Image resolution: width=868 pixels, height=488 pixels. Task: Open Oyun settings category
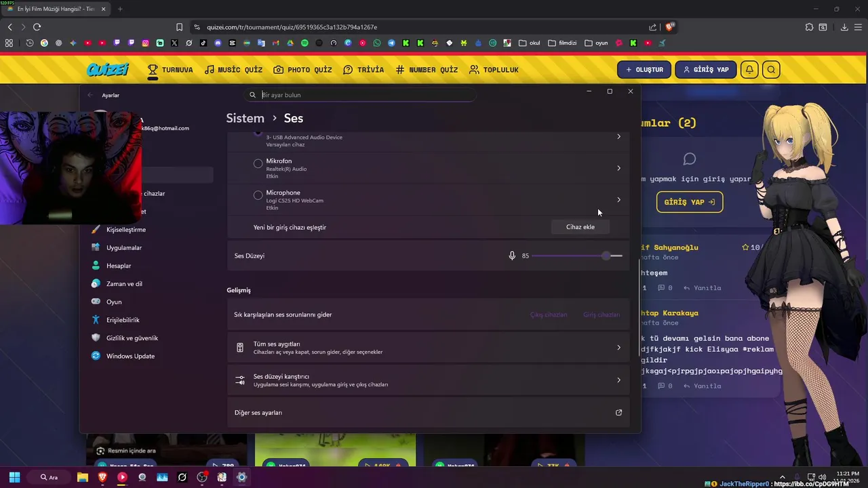[x=114, y=302]
